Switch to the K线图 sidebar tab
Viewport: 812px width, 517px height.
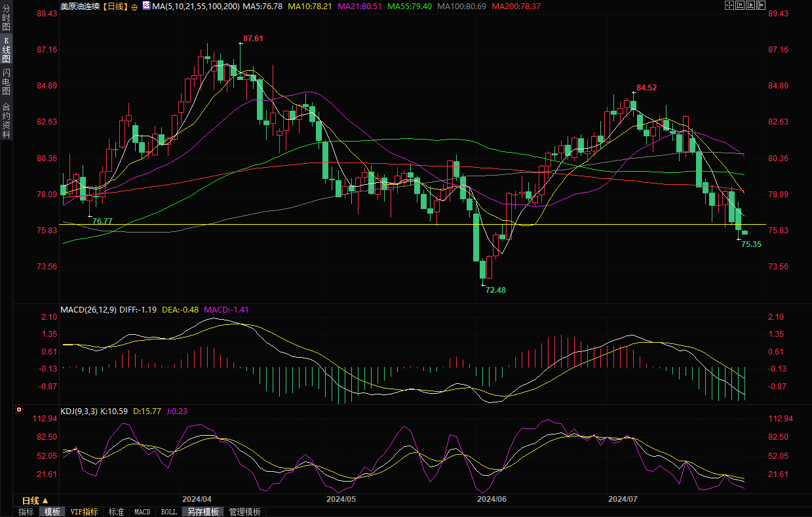6,49
